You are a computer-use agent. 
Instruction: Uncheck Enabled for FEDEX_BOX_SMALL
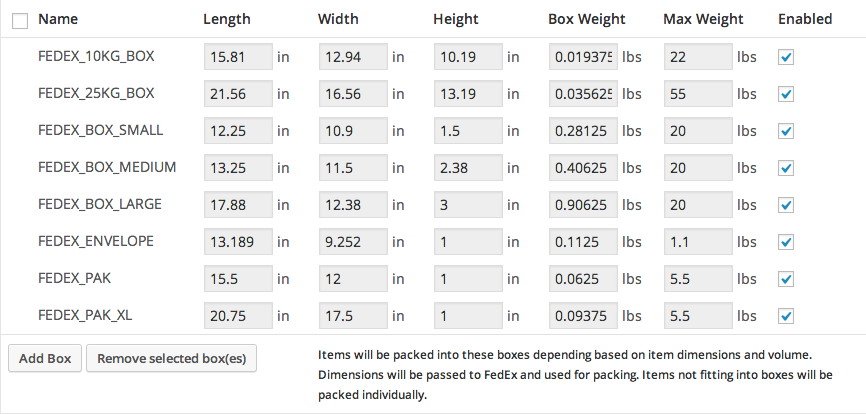coord(786,131)
